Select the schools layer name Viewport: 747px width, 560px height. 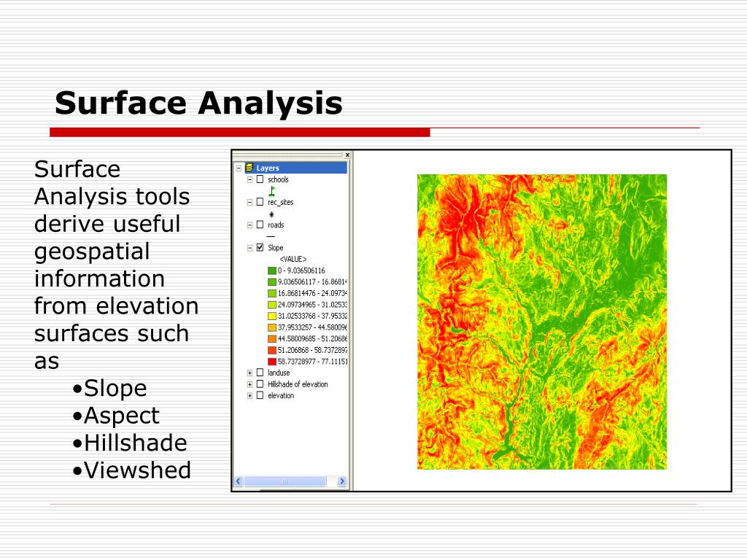(x=278, y=179)
